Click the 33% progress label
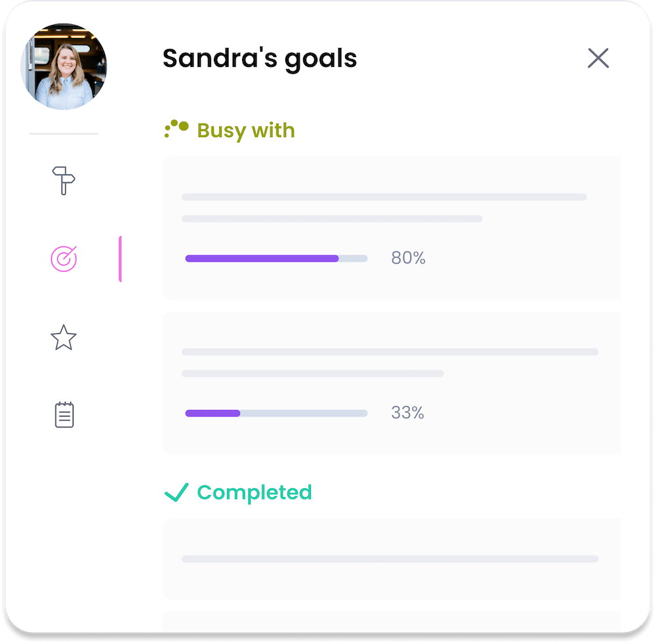656x644 pixels. click(408, 413)
